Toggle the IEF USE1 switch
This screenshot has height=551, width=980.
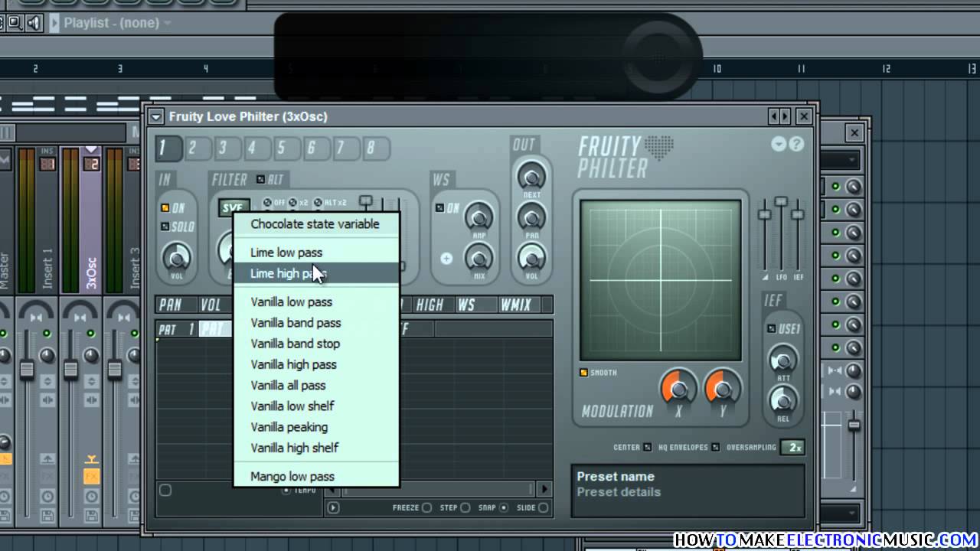coord(771,329)
